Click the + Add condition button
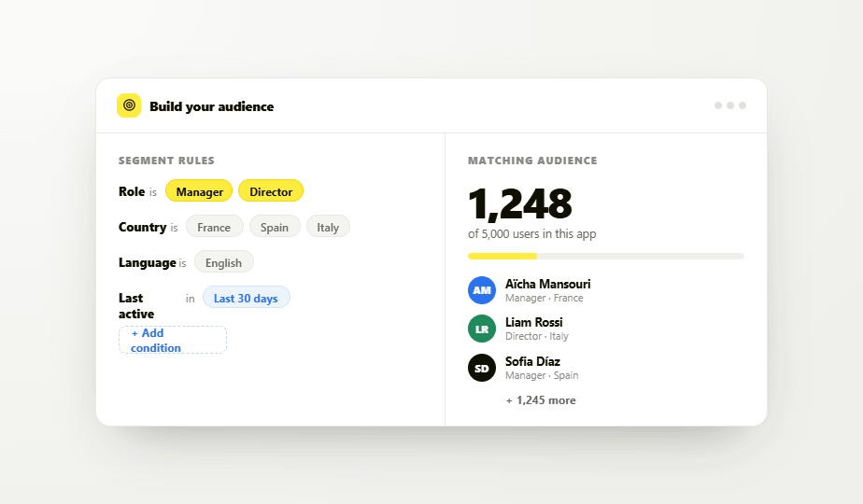 coord(172,340)
